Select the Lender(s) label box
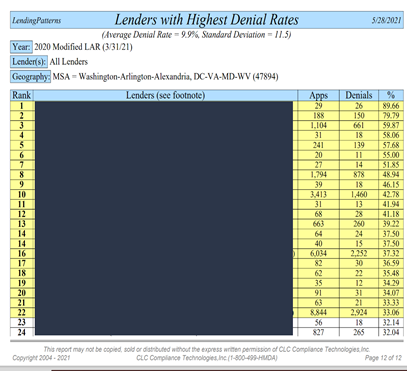Image resolution: width=407 pixels, height=371 pixels. [x=29, y=62]
